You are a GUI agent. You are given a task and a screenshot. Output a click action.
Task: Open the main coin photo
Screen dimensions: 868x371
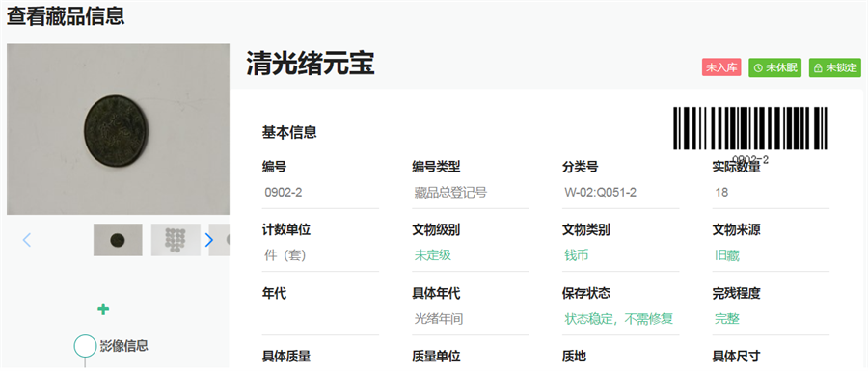118,129
